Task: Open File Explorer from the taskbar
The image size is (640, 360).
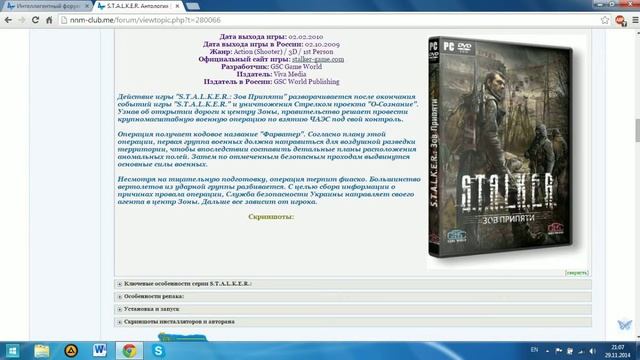Action: click(x=42, y=351)
